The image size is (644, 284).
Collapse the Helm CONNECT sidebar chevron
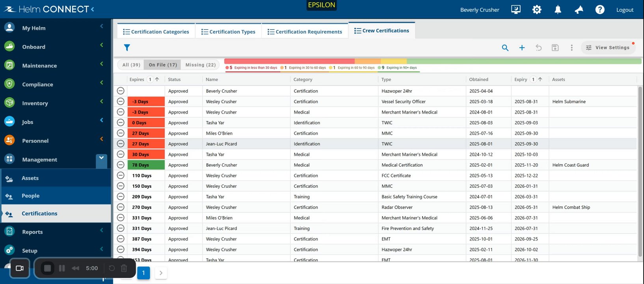[x=93, y=9]
